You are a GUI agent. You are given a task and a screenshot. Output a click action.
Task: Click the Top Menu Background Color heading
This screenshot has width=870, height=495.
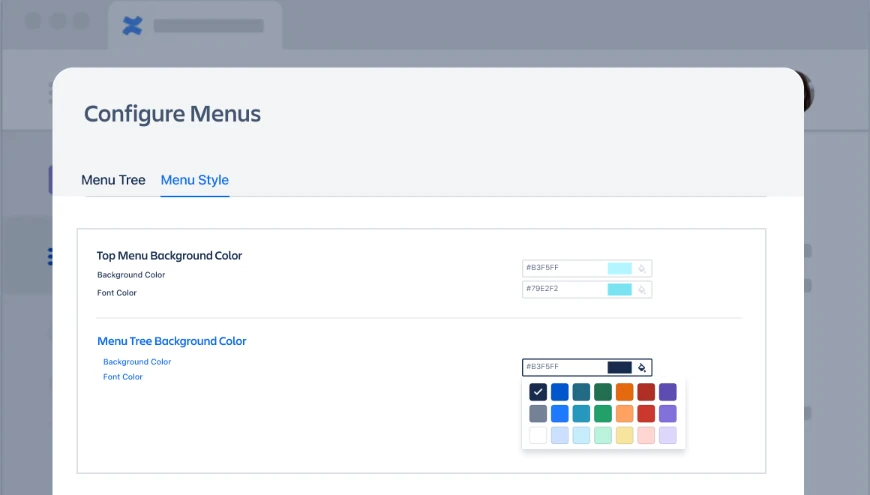[x=169, y=256]
